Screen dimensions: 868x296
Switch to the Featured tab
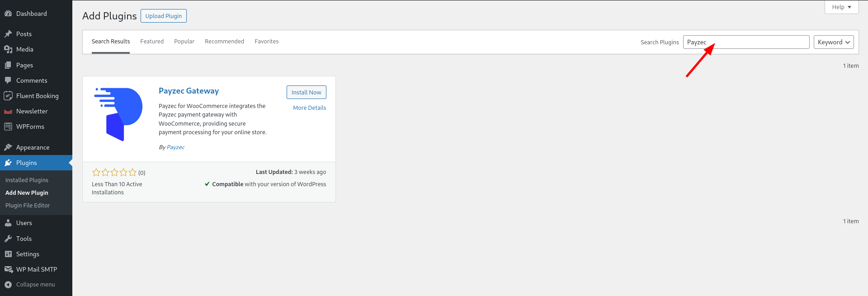(152, 41)
